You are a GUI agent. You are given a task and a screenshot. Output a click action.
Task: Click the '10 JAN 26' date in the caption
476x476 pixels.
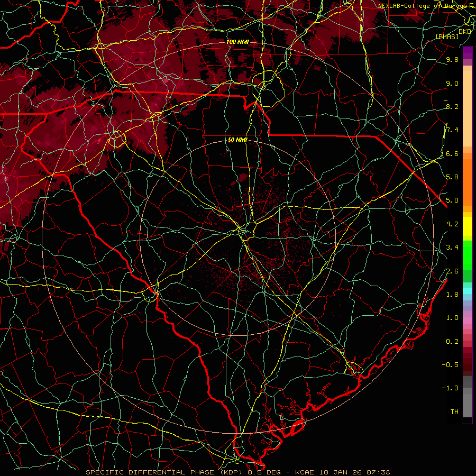tap(340, 472)
